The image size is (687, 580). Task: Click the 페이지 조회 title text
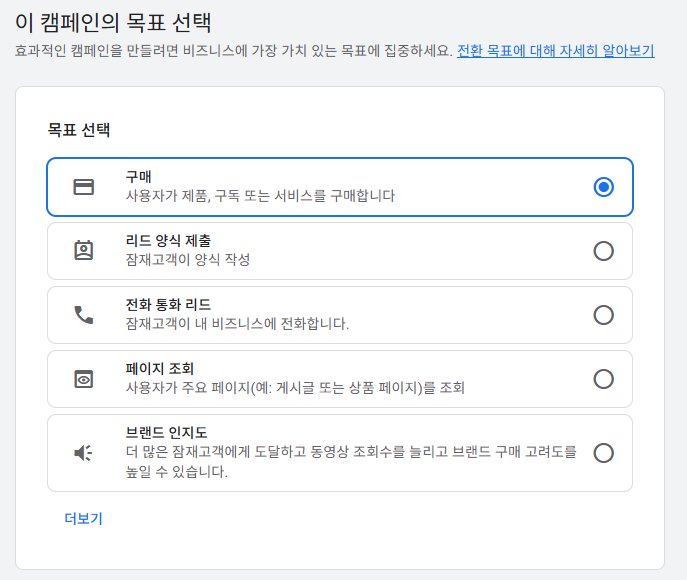[x=159, y=368]
